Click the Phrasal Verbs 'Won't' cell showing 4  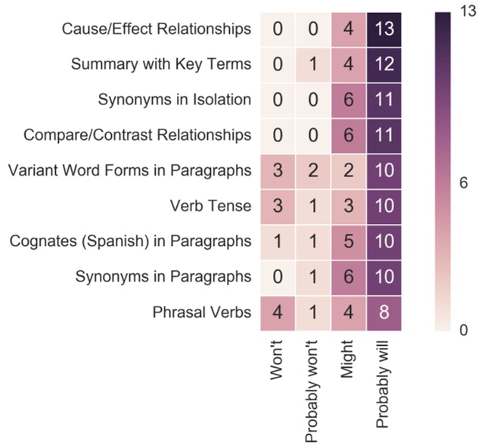click(x=278, y=312)
